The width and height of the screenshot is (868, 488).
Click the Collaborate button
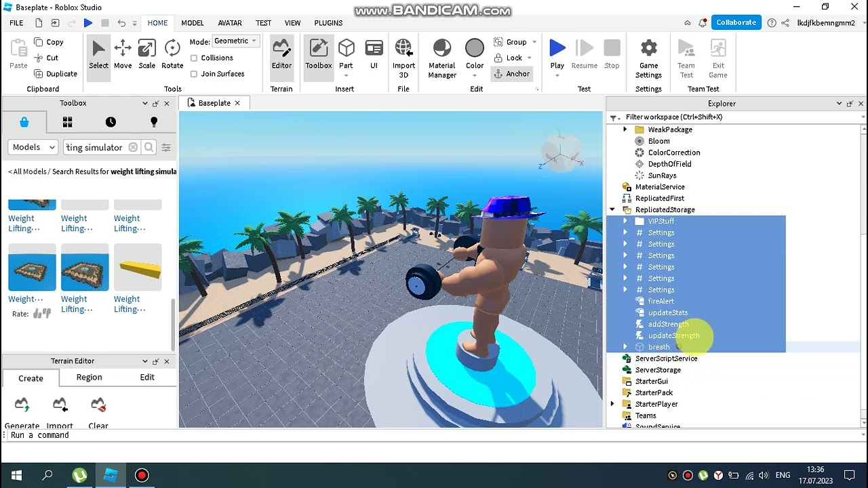pyautogui.click(x=736, y=22)
